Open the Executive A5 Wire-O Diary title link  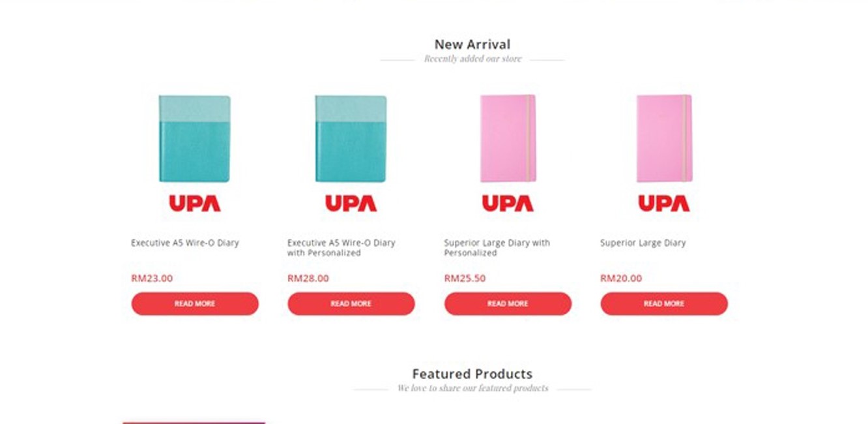point(185,243)
